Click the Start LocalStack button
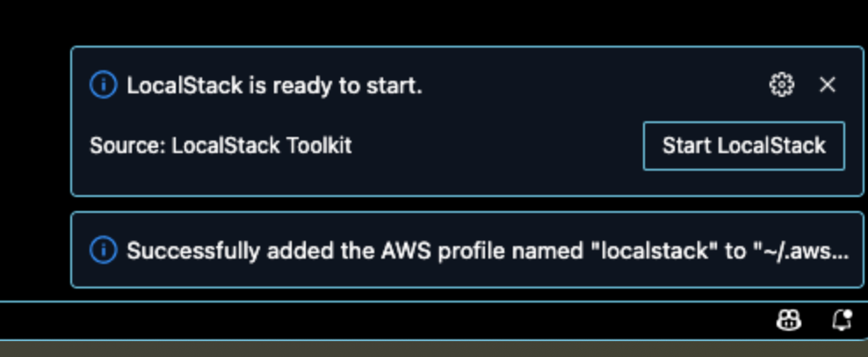This screenshot has width=868, height=357. coord(743,146)
